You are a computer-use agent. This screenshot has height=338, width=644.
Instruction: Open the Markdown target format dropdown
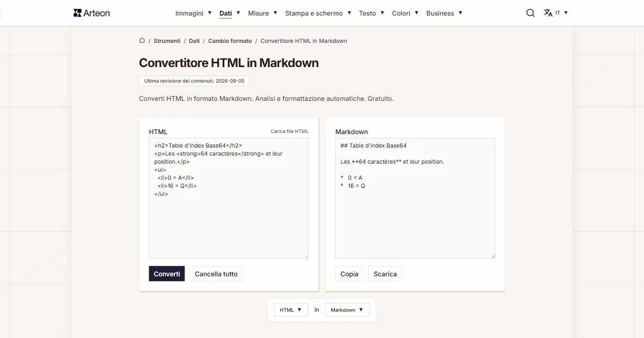[x=347, y=310]
